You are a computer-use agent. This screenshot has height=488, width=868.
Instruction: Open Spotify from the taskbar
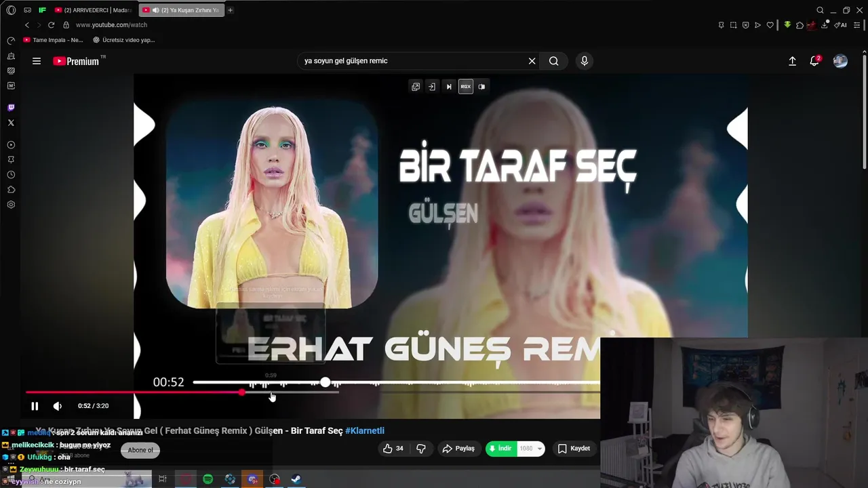pyautogui.click(x=208, y=479)
